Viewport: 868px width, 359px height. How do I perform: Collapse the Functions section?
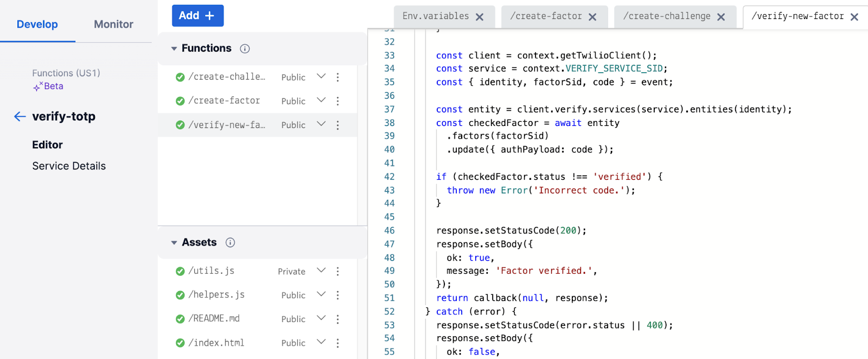click(x=174, y=49)
